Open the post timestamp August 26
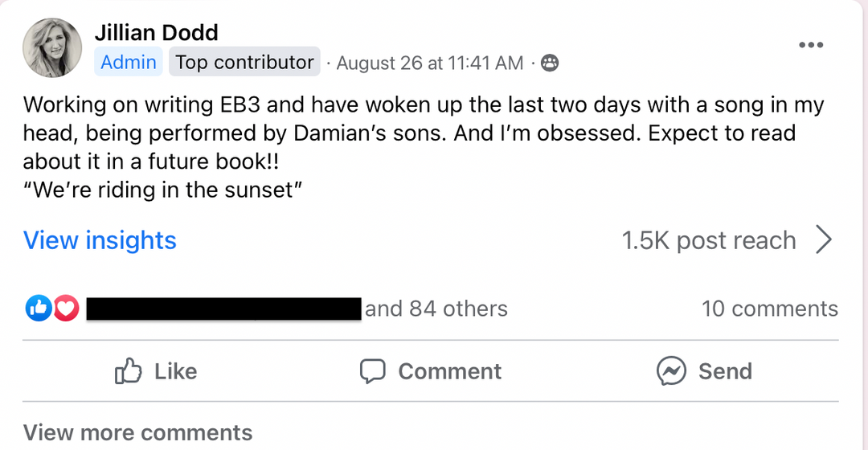Image resolution: width=868 pixels, height=450 pixels. pos(429,63)
